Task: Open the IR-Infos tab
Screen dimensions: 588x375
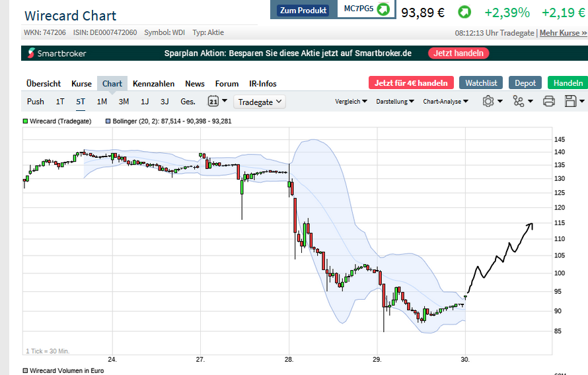Action: pyautogui.click(x=262, y=84)
